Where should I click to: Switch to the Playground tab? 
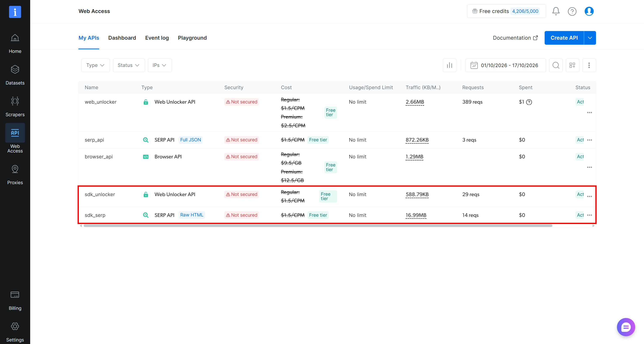[x=192, y=38]
